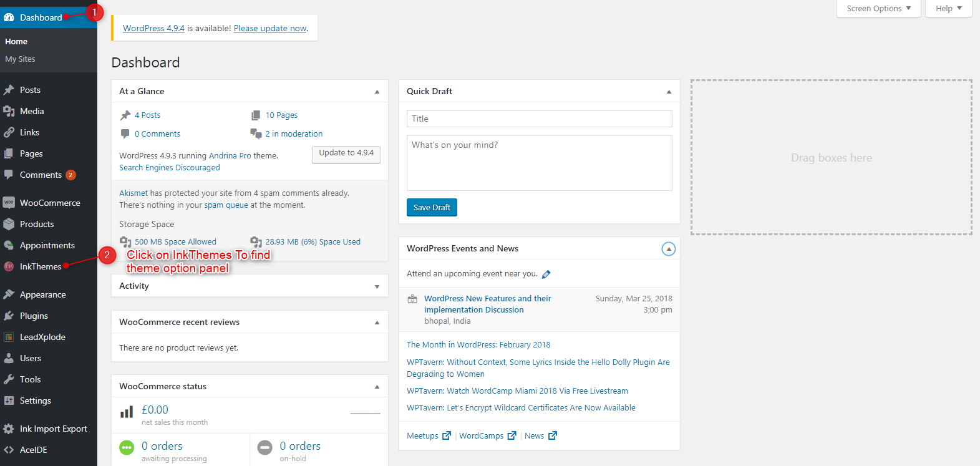The image size is (980, 466).
Task: Open WordPress New Features event link
Action: [x=488, y=304]
